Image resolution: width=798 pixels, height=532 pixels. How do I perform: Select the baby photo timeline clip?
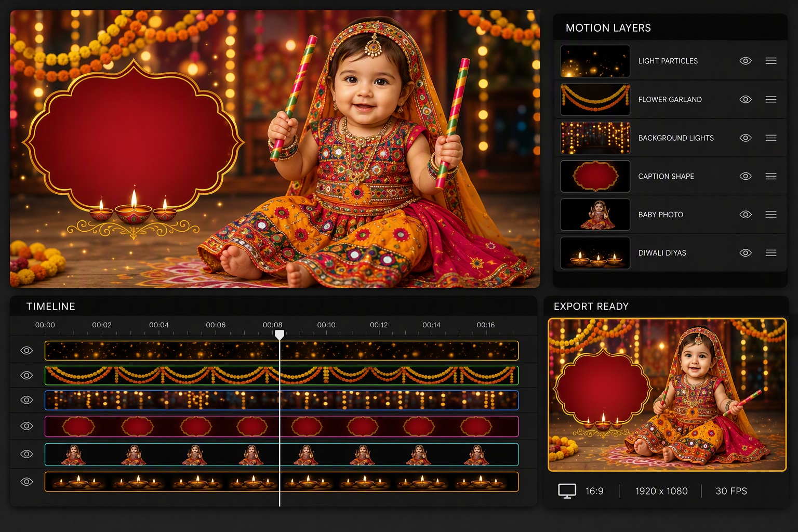click(282, 454)
